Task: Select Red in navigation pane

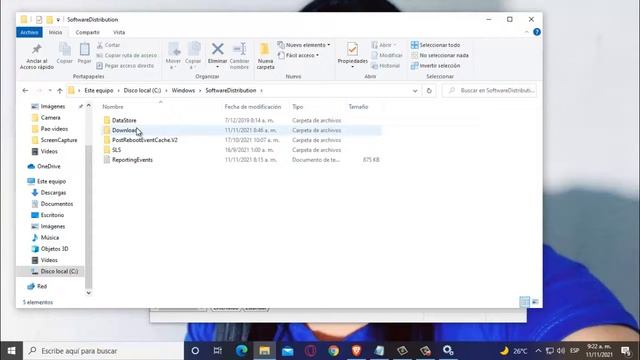Action: (x=42, y=287)
